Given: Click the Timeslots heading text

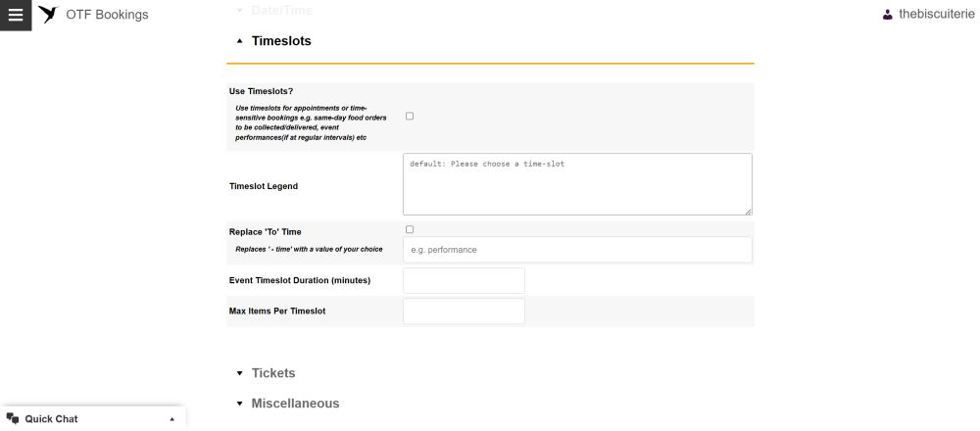Looking at the screenshot, I should (x=281, y=41).
